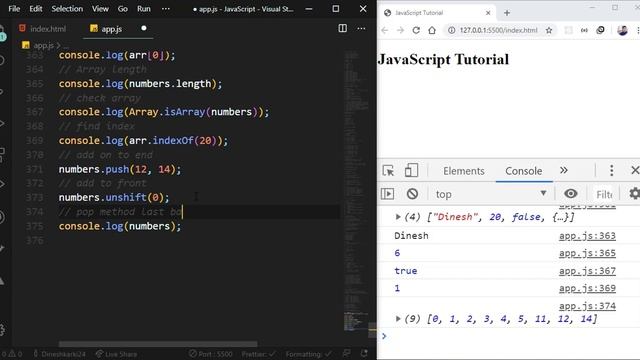Click the Live Share status bar item

pos(116,354)
